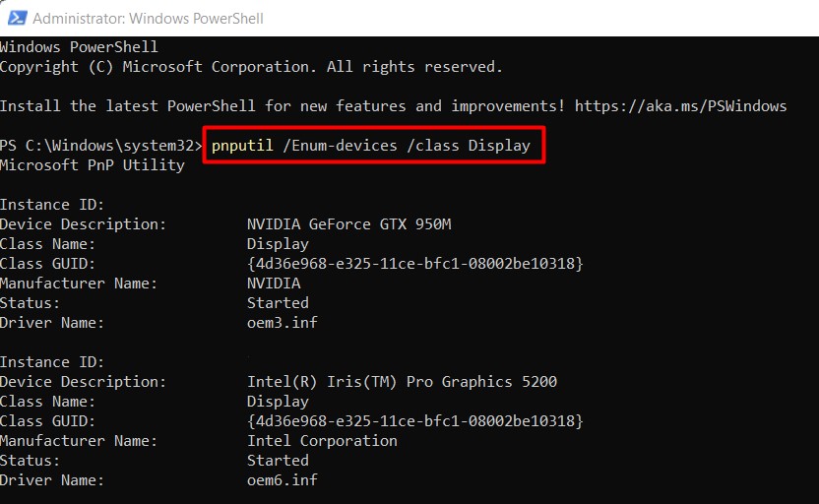Click the NVIDIA manufacturer name value
The width and height of the screenshot is (819, 504).
pyautogui.click(x=274, y=283)
